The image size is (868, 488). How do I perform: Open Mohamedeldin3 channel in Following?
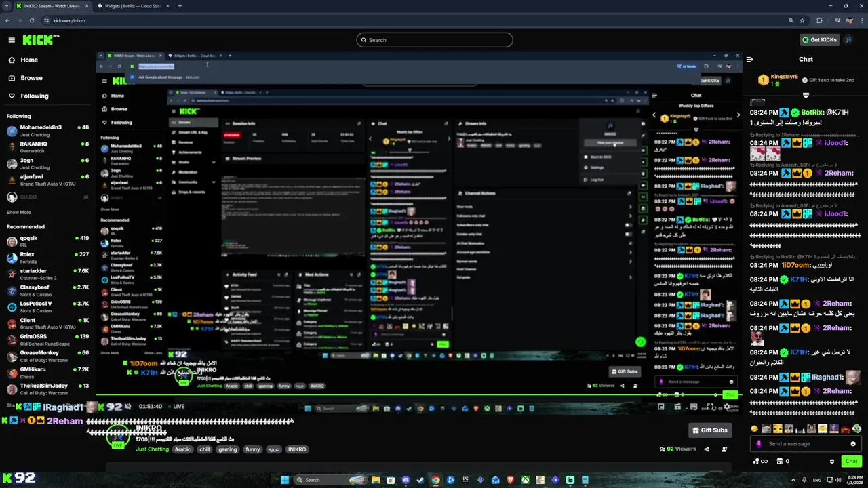[x=47, y=130]
